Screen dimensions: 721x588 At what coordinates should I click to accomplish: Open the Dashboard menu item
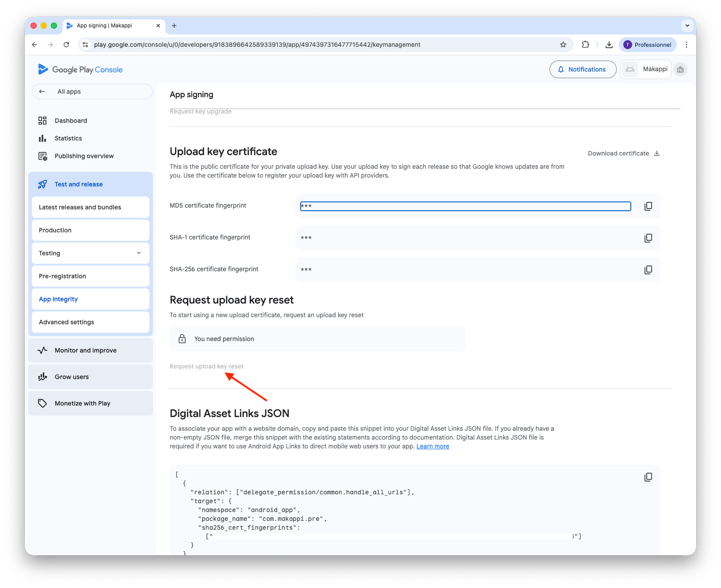coord(71,121)
